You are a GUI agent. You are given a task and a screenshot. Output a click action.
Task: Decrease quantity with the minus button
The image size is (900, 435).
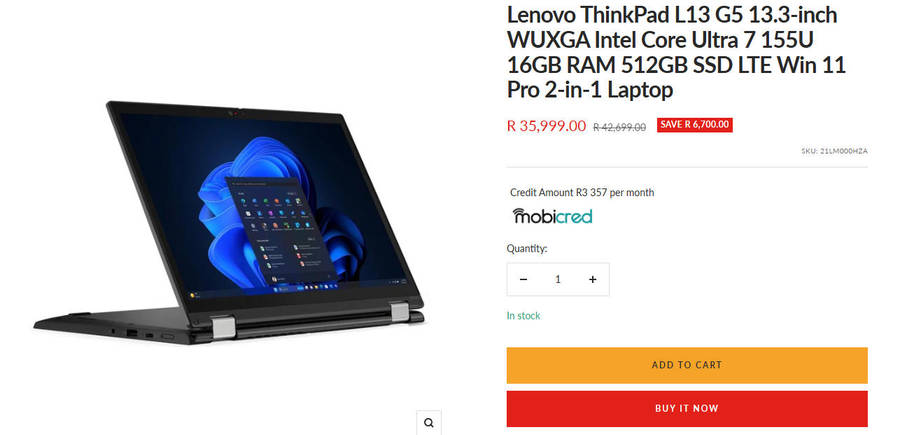click(x=523, y=279)
